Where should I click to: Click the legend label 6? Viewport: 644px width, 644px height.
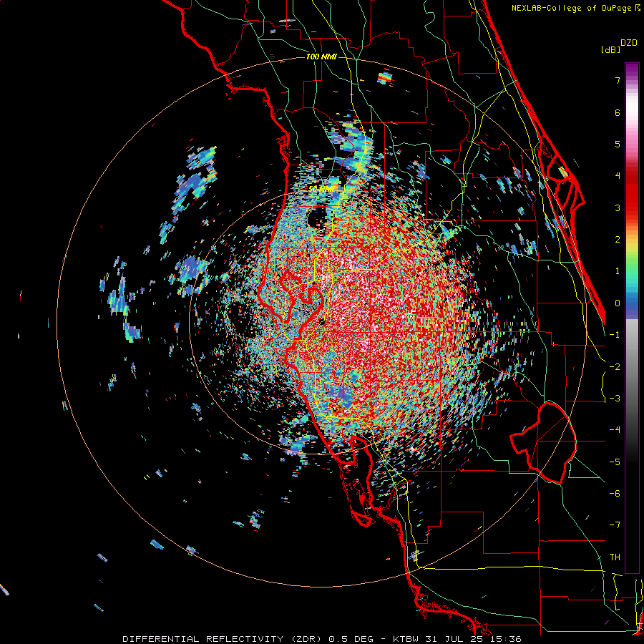coord(618,112)
